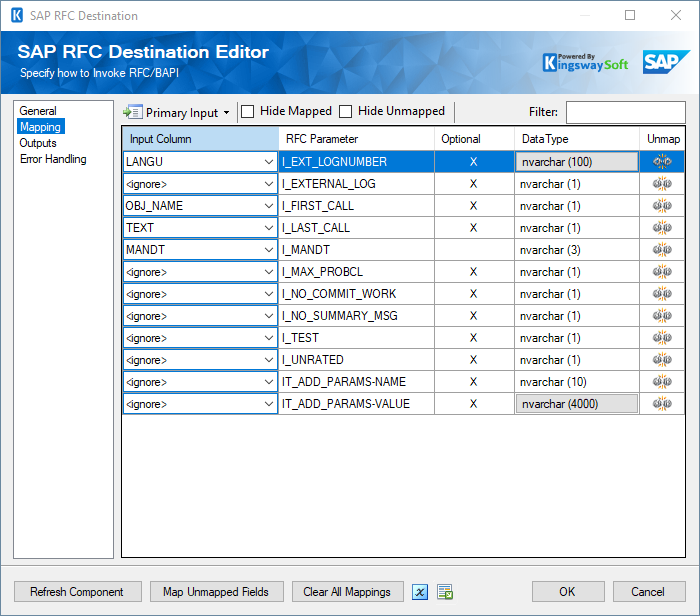Unmap the I_FIRST_CALL row
Screen dimensions: 700x616
click(x=662, y=205)
